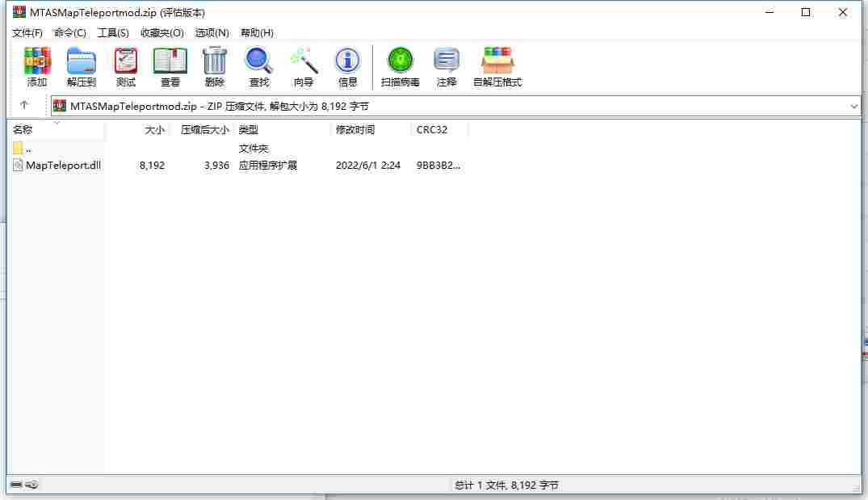This screenshot has height=500, width=868.
Task: Click the SFX (自解压格式) icon
Action: [497, 66]
